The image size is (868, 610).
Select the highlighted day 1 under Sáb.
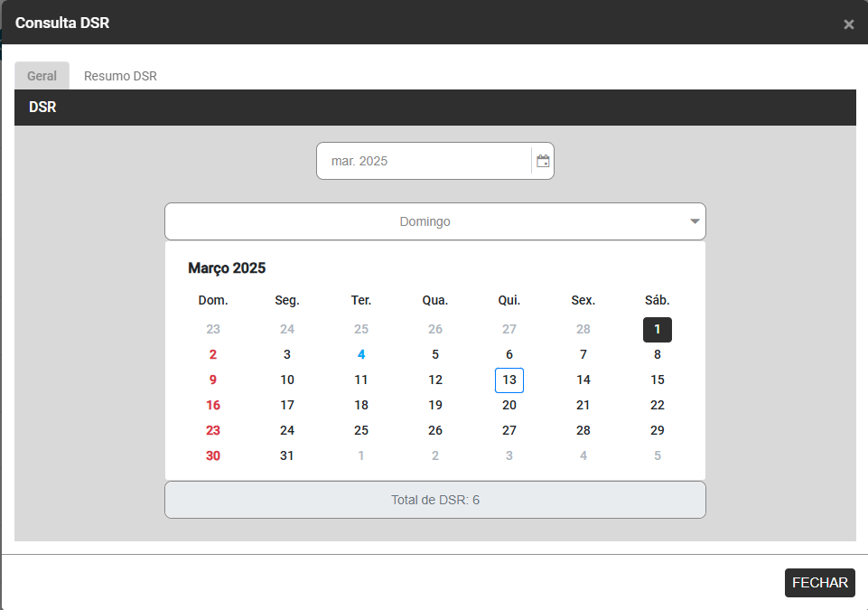(x=657, y=330)
